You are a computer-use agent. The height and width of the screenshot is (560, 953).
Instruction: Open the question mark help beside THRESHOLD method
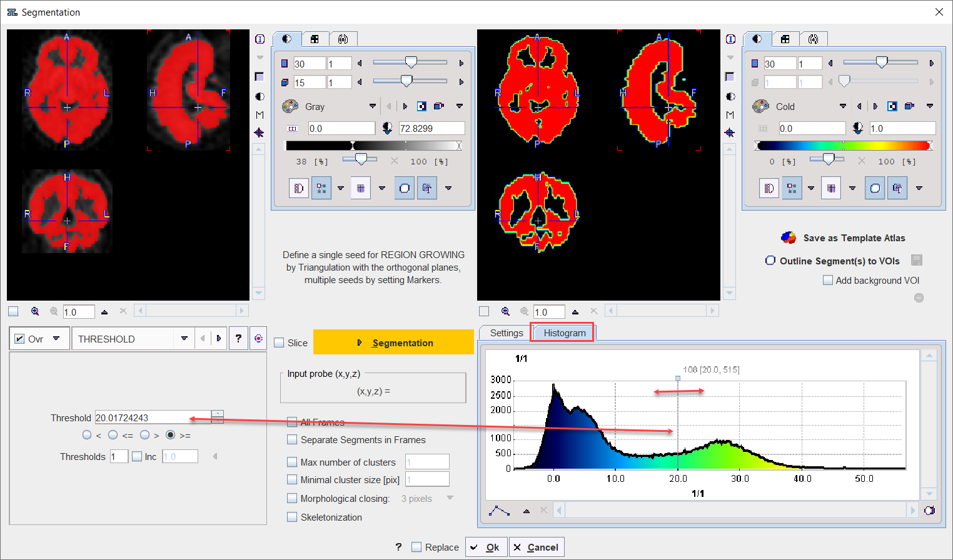click(x=238, y=339)
